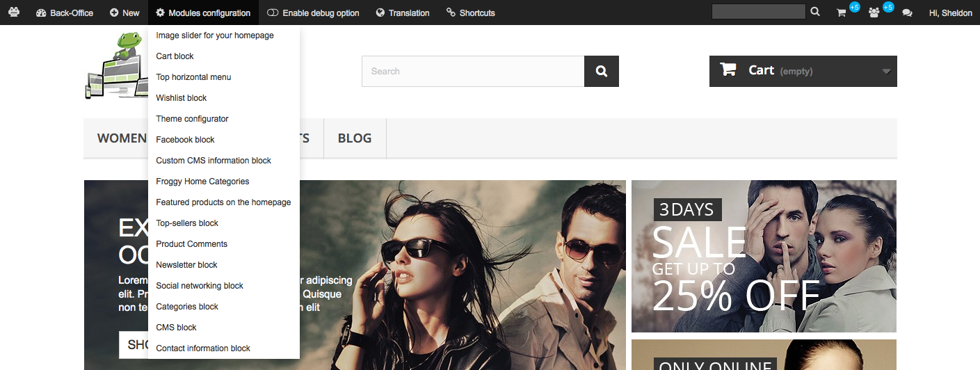The width and height of the screenshot is (980, 370).
Task: Click the plus icon beside New
Action: coord(113,13)
